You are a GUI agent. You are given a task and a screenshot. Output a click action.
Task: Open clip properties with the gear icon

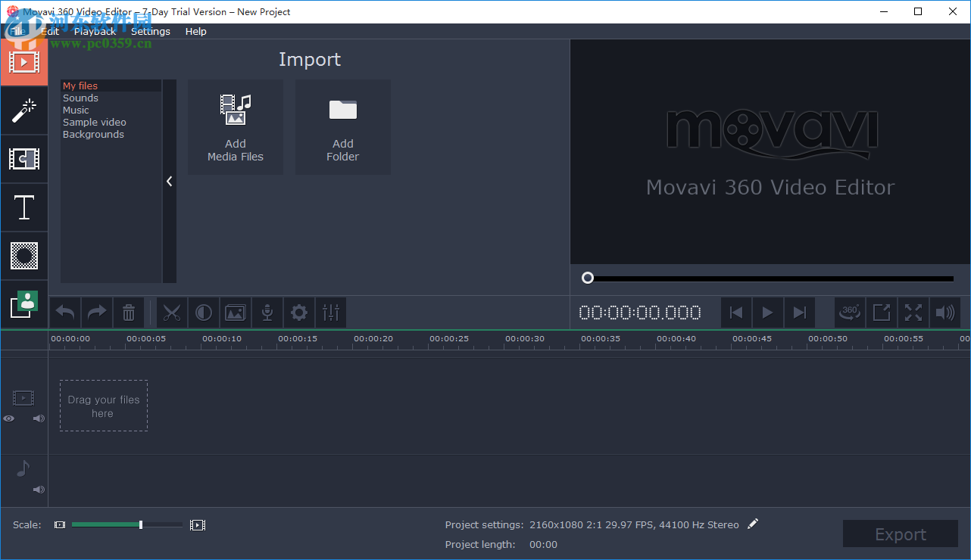click(298, 313)
